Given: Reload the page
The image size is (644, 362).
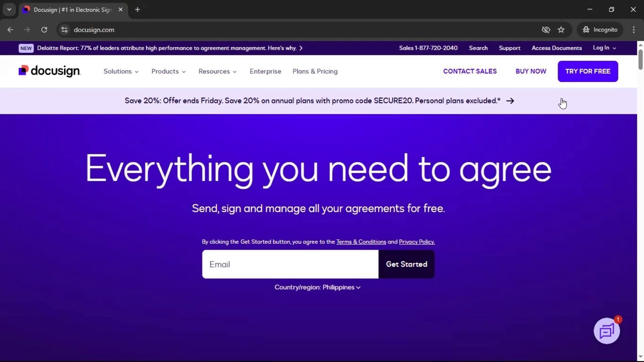Looking at the screenshot, I should [x=44, y=30].
